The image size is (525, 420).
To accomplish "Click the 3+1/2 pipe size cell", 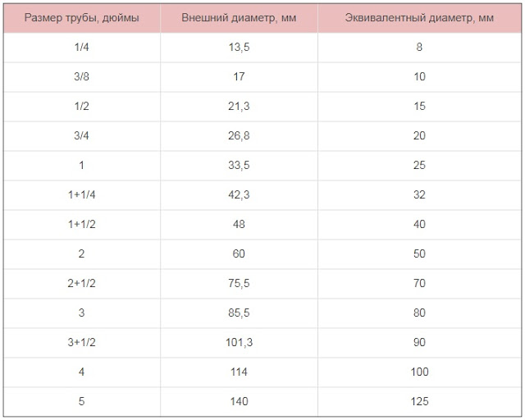I will coord(82,343).
